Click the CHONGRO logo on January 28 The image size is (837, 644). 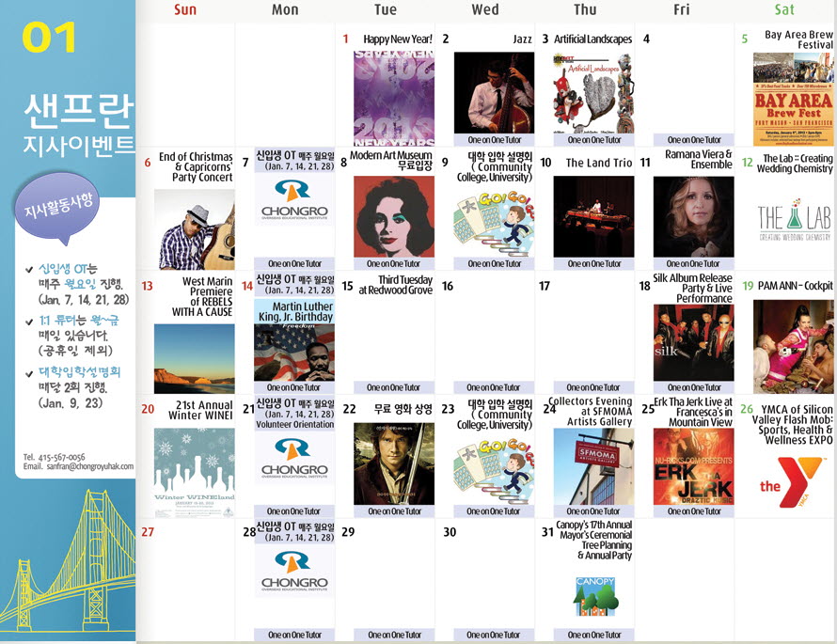[294, 573]
